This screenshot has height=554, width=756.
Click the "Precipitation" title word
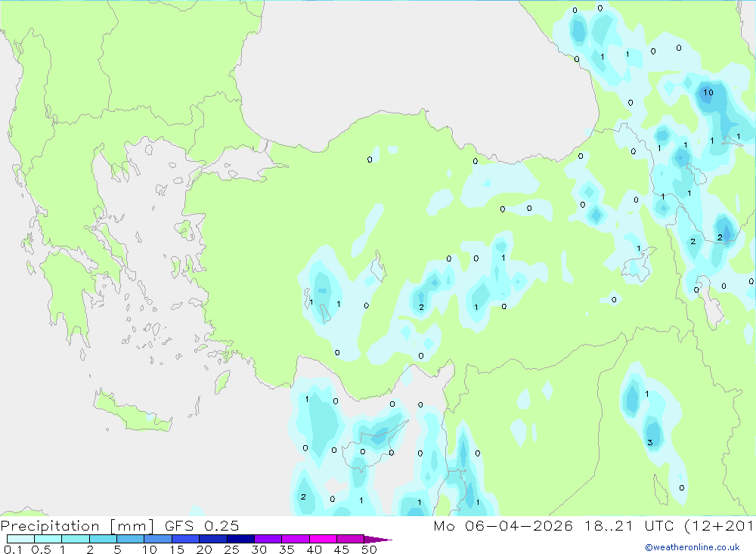click(50, 526)
